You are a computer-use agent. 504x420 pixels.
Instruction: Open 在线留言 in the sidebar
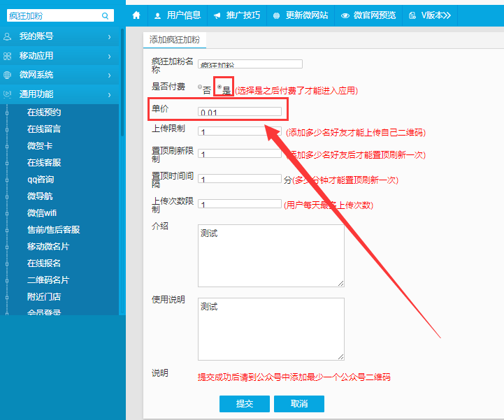click(44, 129)
